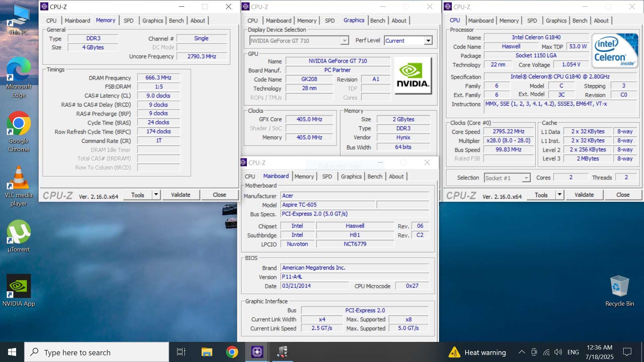Expand Tools arrow in Memory window
The height and width of the screenshot is (362, 644).
(156, 194)
